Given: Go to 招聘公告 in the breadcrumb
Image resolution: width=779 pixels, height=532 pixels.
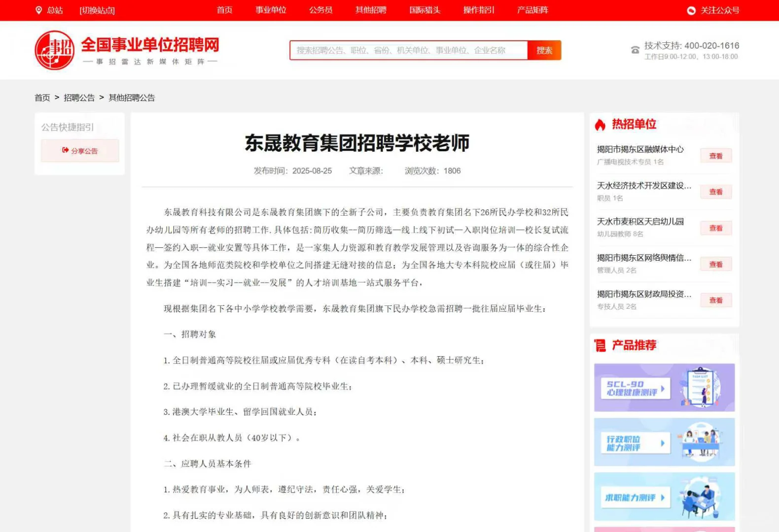Looking at the screenshot, I should tap(79, 98).
